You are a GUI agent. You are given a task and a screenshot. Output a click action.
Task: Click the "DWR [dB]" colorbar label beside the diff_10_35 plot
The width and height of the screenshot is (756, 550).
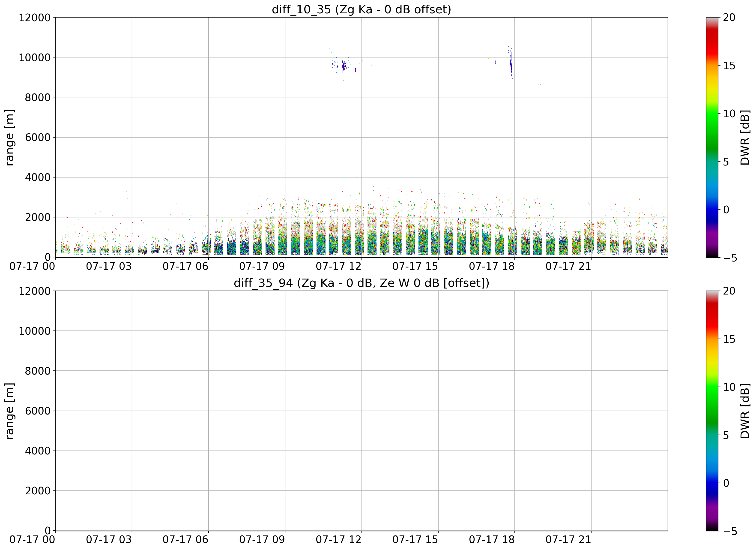coord(745,137)
